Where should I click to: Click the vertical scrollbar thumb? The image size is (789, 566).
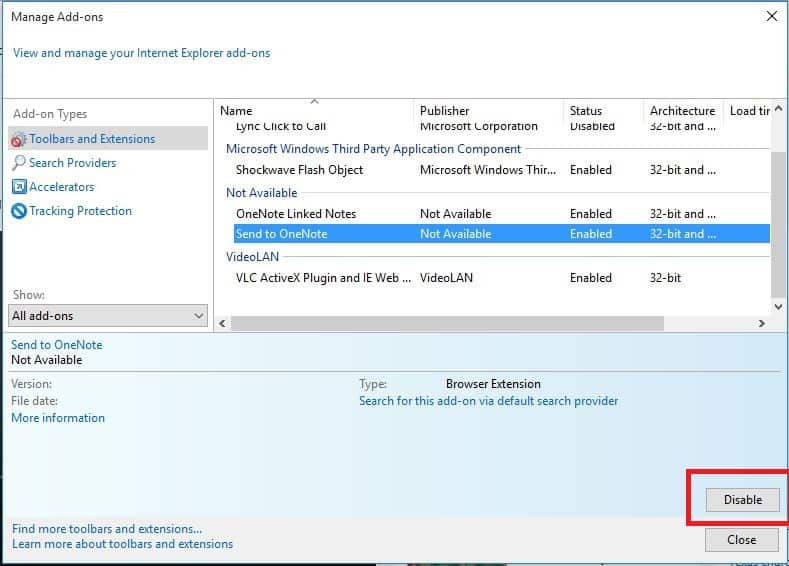(778, 223)
